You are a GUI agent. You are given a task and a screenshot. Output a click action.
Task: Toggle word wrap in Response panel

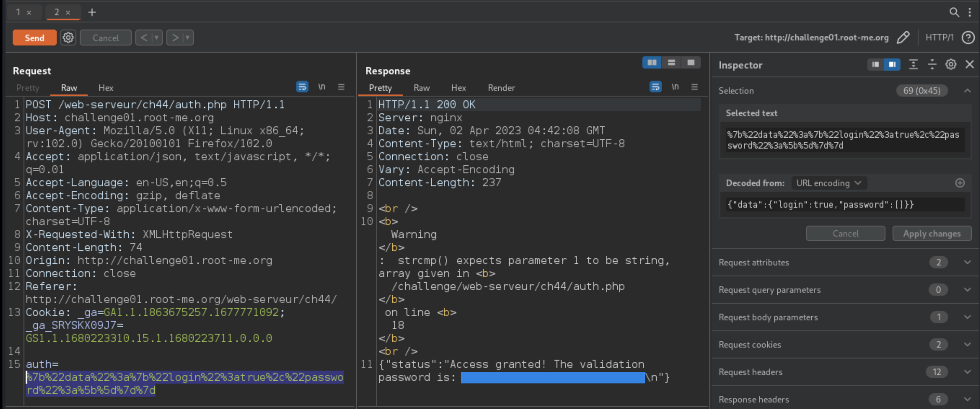click(655, 87)
